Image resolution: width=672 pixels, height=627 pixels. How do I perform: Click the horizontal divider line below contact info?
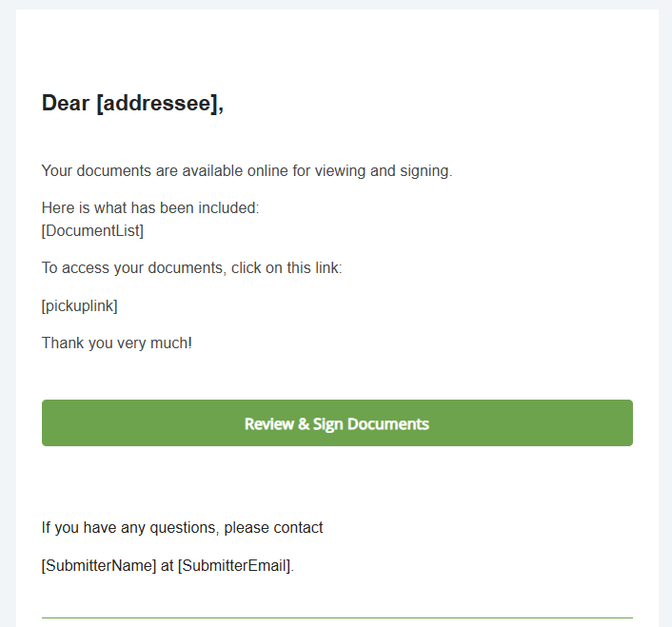(x=337, y=618)
